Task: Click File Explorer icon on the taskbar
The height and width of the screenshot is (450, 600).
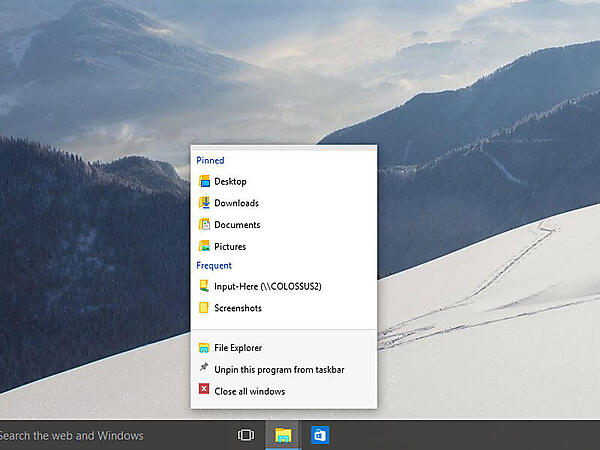Action: pos(283,435)
